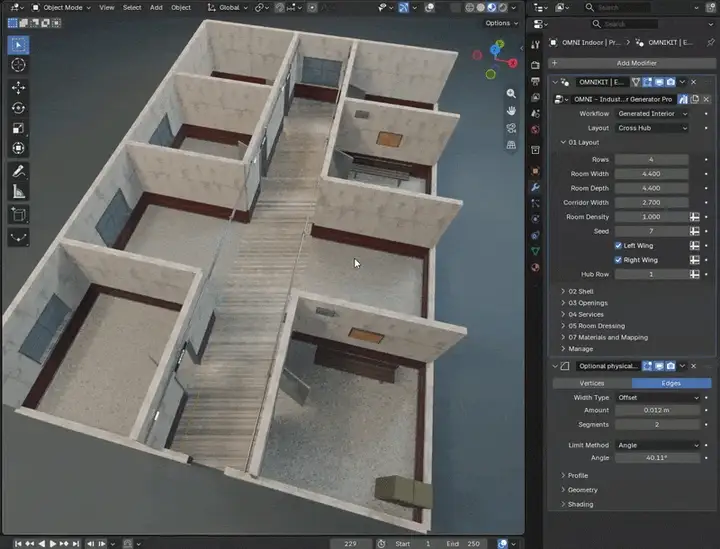Expand the Manage section

click(576, 349)
